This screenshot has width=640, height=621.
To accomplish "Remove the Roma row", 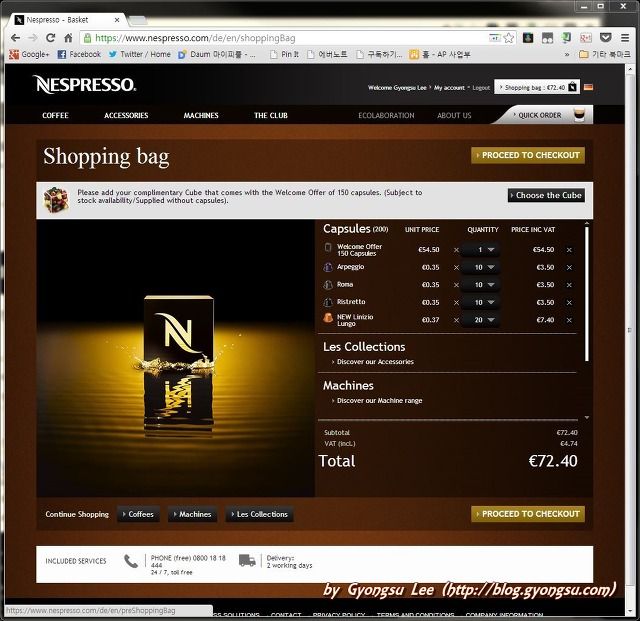I will 569,285.
